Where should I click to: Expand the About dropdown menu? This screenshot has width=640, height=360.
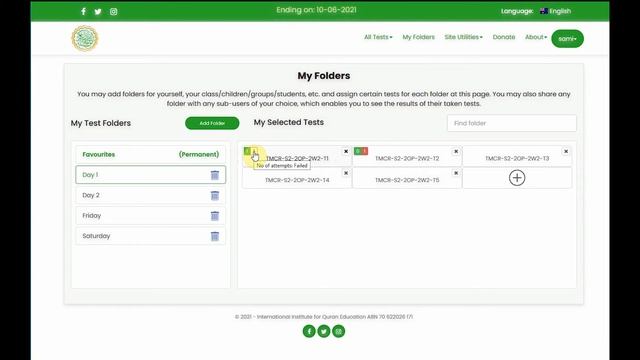pos(536,37)
